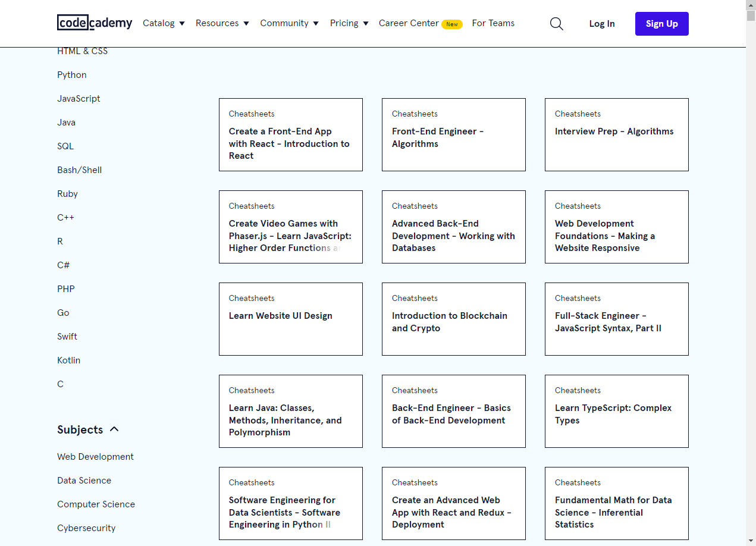
Task: Expand the Catalog dropdown menu
Action: pos(164,23)
